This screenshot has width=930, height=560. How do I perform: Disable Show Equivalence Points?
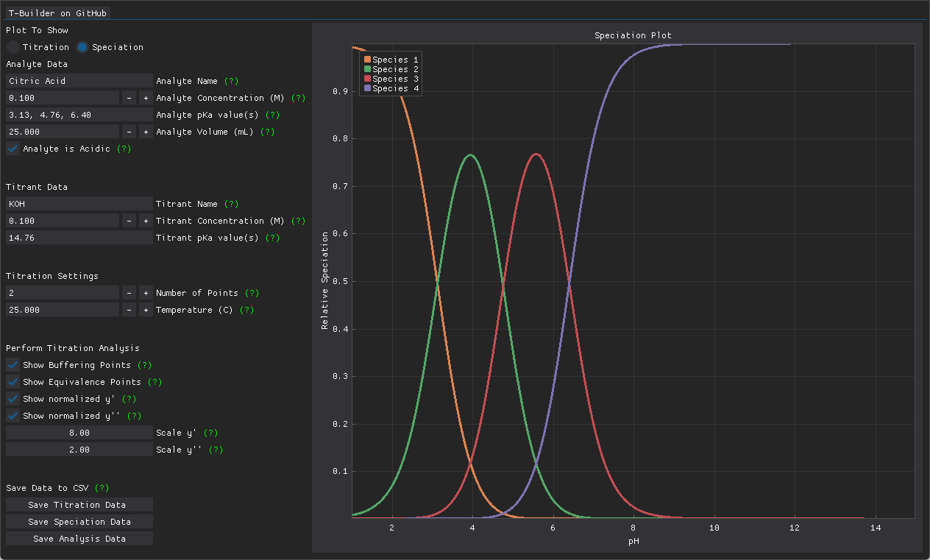(12, 381)
